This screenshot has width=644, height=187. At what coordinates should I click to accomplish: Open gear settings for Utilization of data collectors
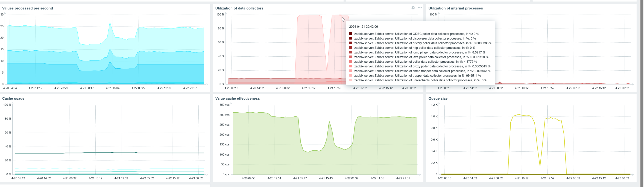point(413,8)
